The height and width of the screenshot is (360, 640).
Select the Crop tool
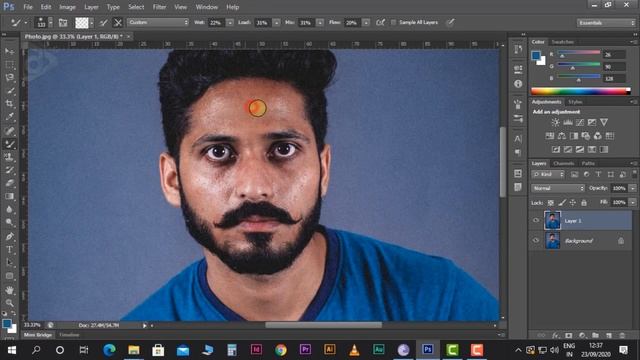click(9, 104)
